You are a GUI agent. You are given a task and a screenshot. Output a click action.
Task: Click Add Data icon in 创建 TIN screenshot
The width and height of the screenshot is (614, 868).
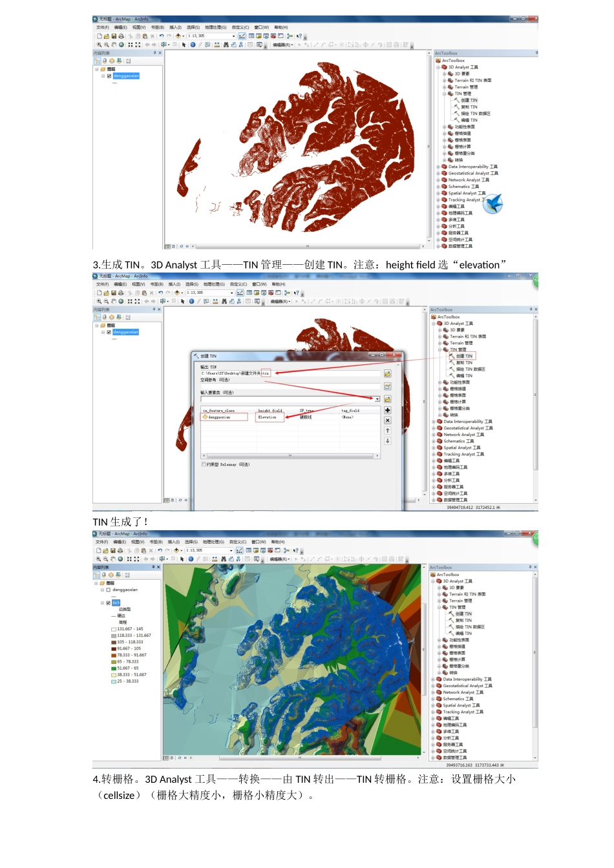click(x=177, y=293)
